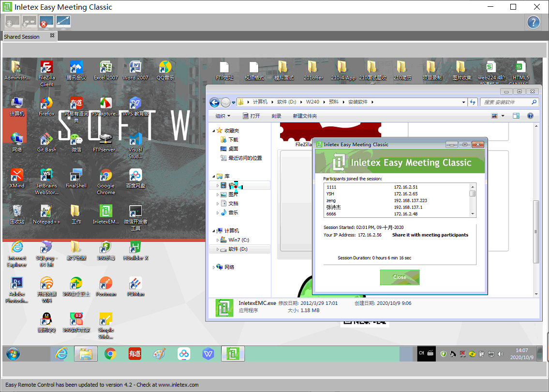Click the 201offer folder on the desktop
549x392 pixels.
pyautogui.click(x=313, y=71)
